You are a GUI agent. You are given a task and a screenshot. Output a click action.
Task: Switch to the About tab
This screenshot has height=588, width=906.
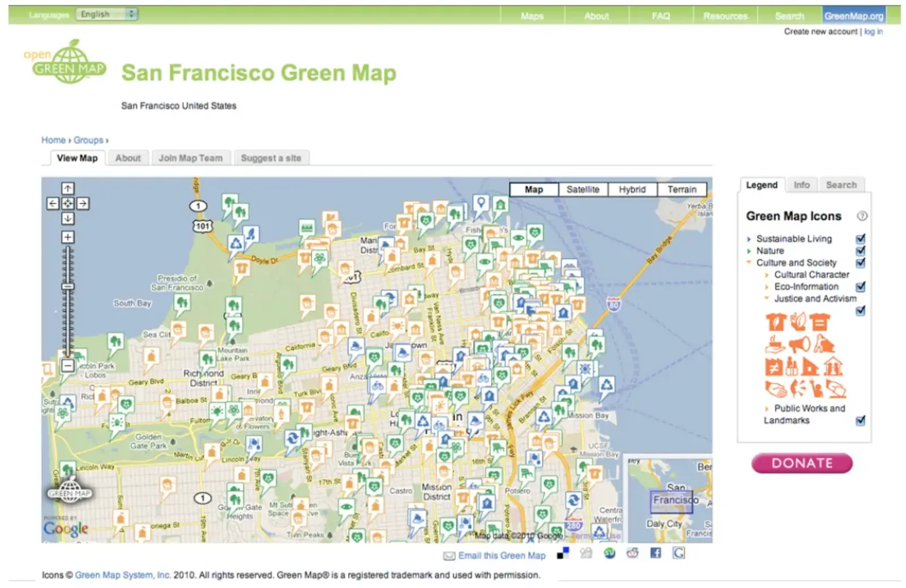(x=128, y=158)
